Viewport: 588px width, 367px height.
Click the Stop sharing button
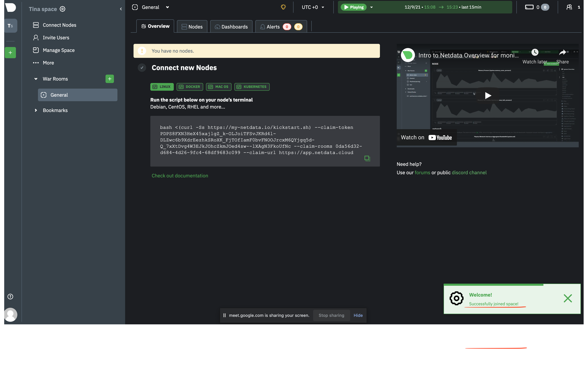click(331, 315)
